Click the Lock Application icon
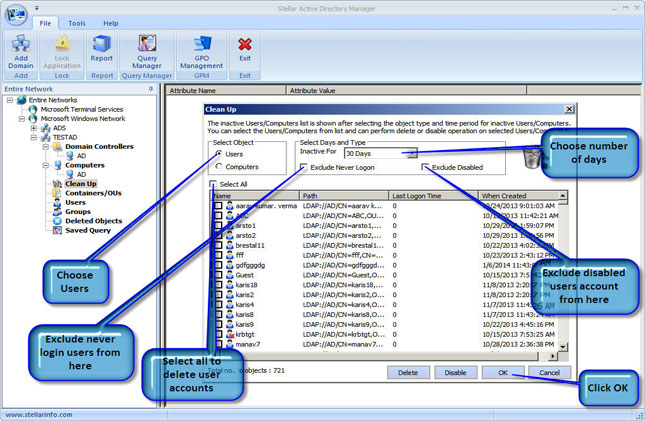Viewport: 645px width, 421px height. (62, 44)
